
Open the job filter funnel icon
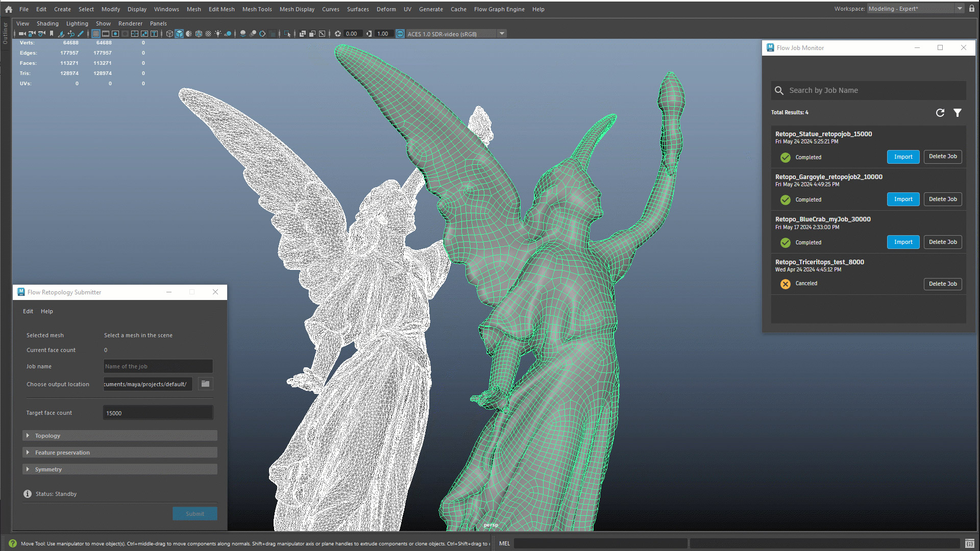click(958, 113)
